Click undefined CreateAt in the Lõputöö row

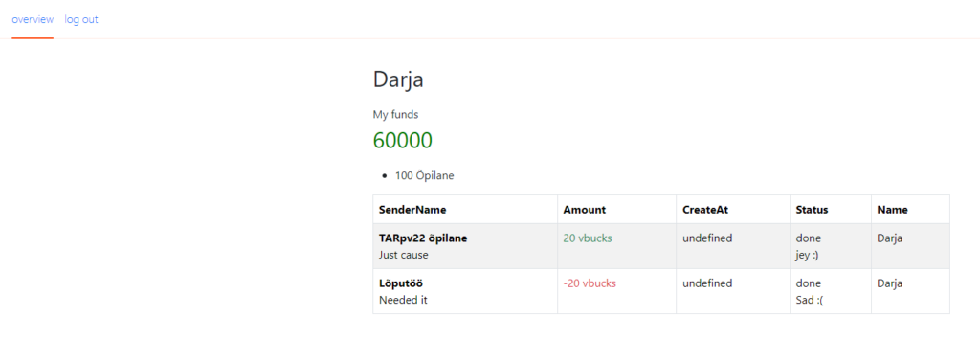[x=707, y=283]
